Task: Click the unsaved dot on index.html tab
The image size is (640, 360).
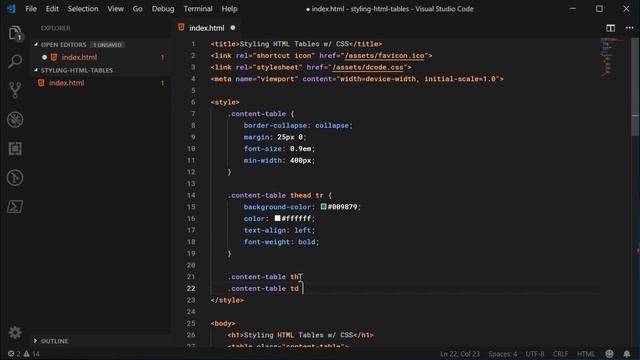Action: point(233,28)
